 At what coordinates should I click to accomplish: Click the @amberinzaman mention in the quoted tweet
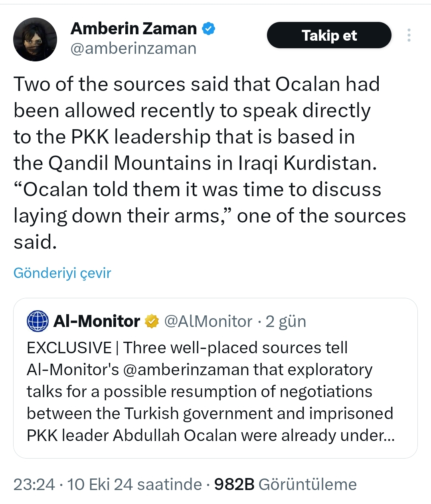click(x=188, y=369)
